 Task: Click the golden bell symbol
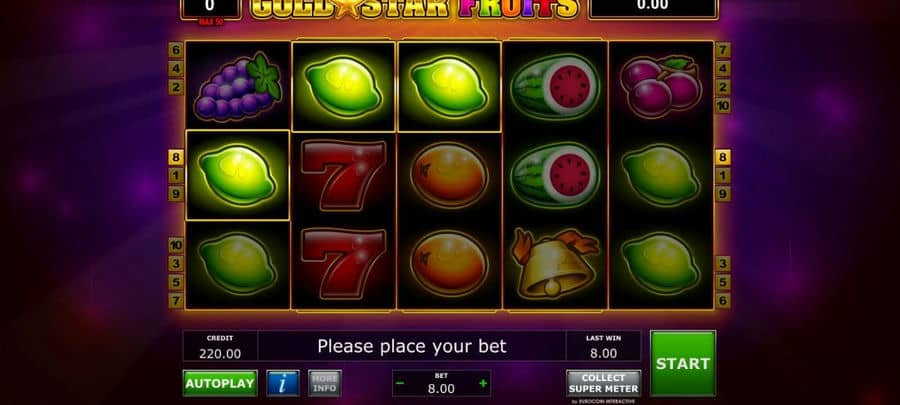tap(554, 263)
